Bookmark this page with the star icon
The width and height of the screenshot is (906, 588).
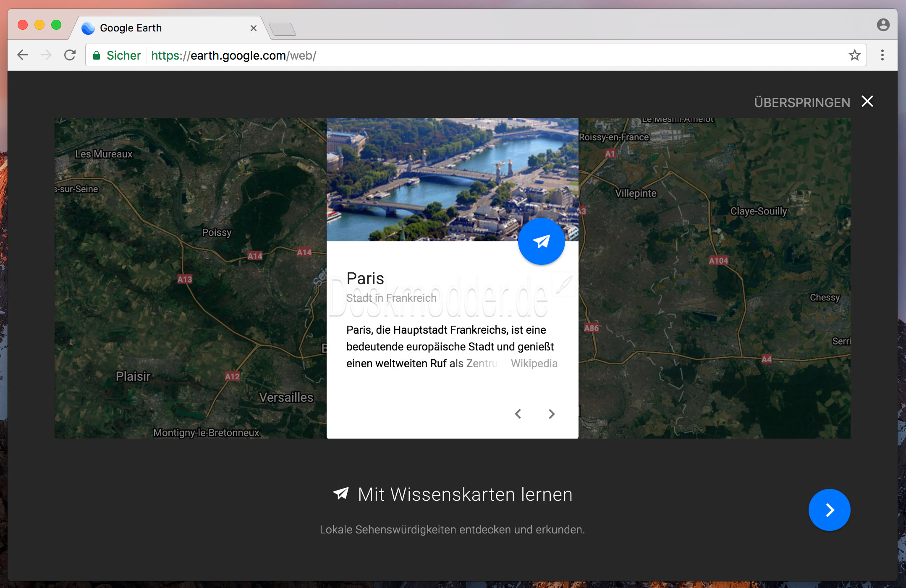pos(854,55)
